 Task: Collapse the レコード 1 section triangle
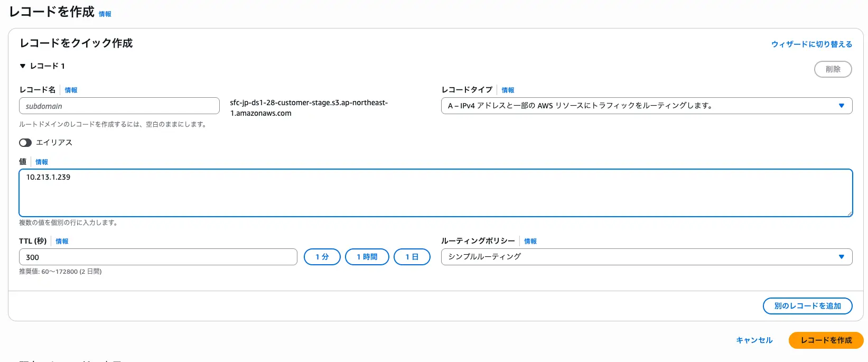tap(23, 66)
